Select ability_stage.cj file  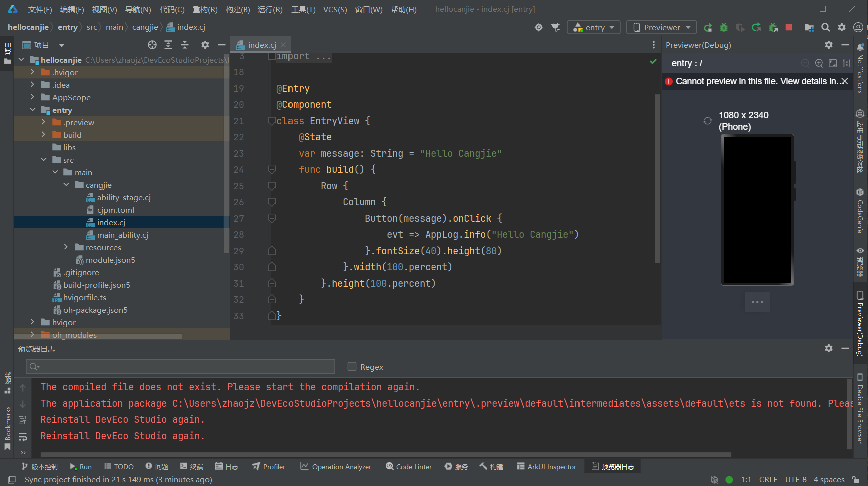(x=124, y=197)
